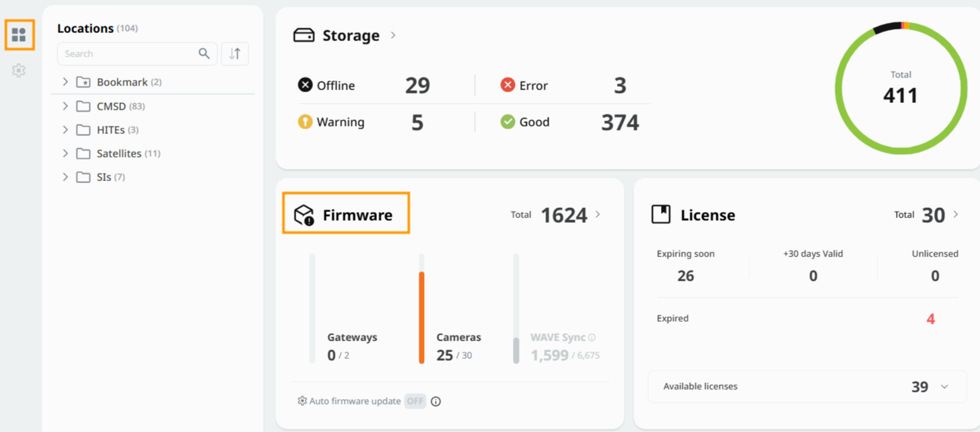Click the WAVE Sync info icon
The width and height of the screenshot is (980, 432).
592,338
